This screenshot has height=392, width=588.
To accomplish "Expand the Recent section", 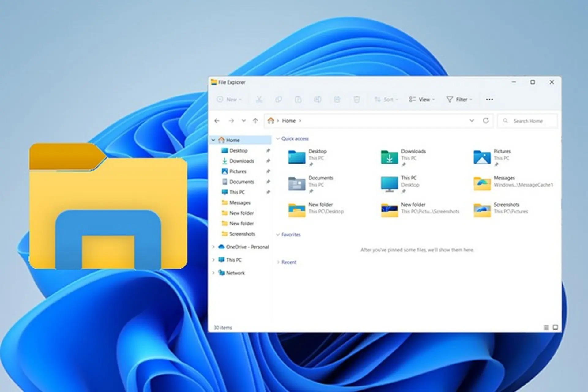I will click(x=278, y=262).
